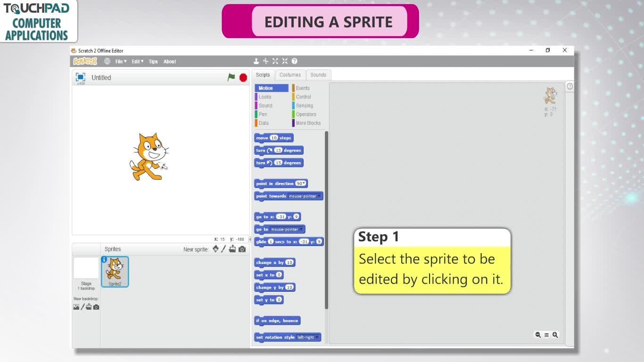This screenshot has width=644, height=362.
Task: Click the cat sprite on the stage
Action: 149,157
